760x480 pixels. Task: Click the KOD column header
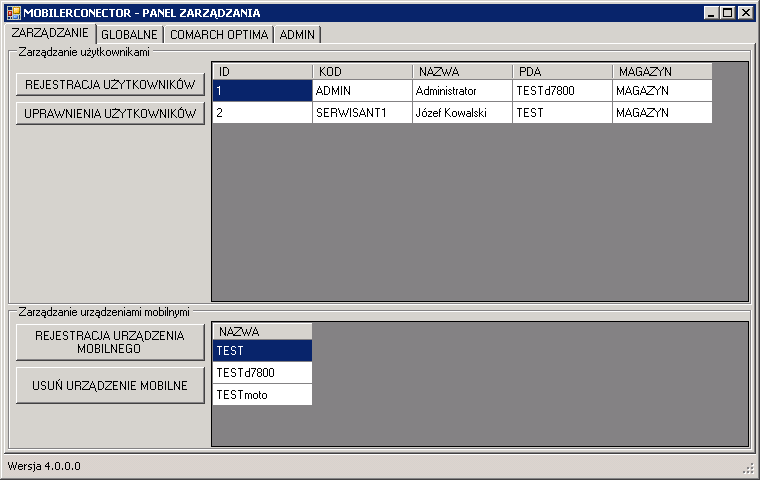click(362, 72)
